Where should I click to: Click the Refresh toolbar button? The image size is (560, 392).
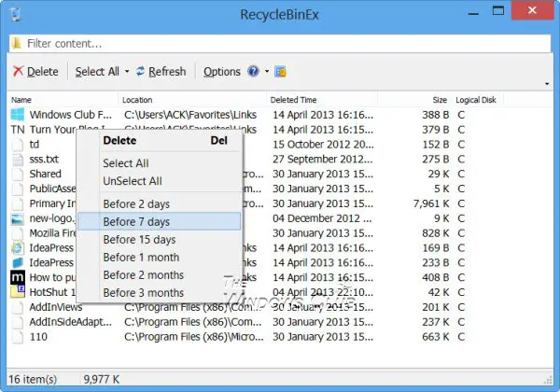pos(161,72)
